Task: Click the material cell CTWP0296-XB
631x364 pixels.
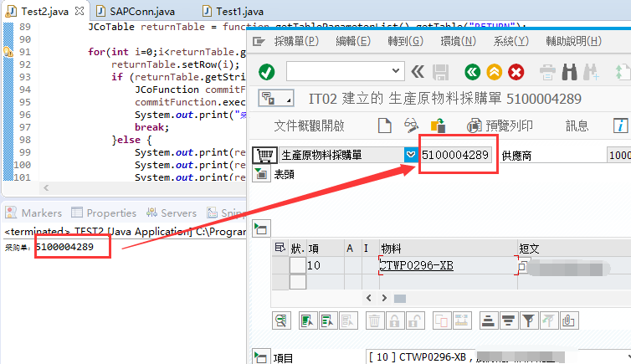Action: 447,265
